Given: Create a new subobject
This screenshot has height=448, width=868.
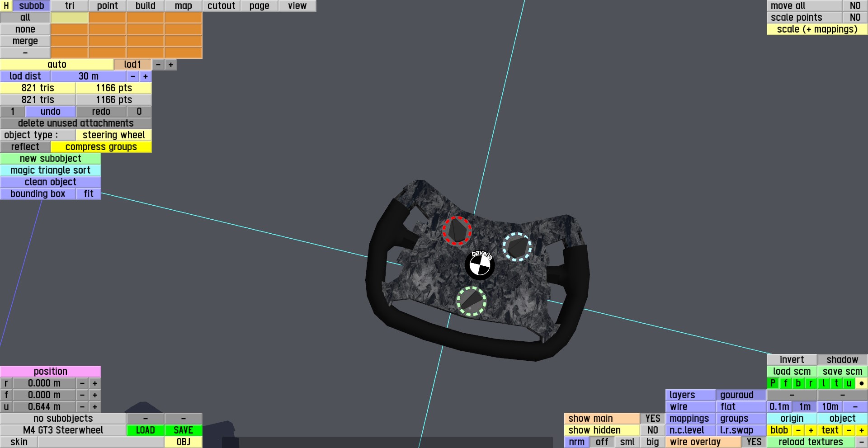Looking at the screenshot, I should point(51,159).
